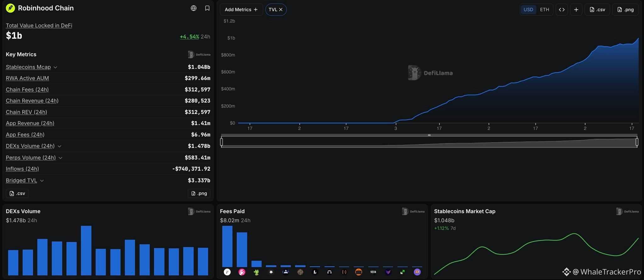Switch chart currency to USD
This screenshot has height=280, width=644.
[x=528, y=10]
